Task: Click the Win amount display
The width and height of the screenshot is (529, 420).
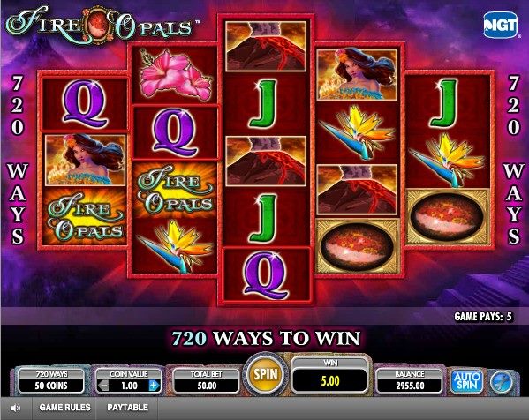Action: (x=330, y=376)
